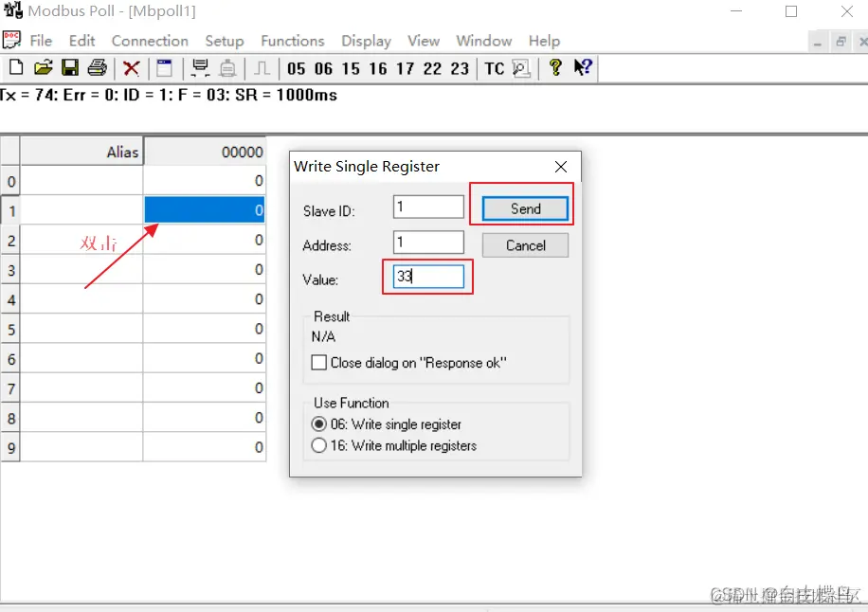Select the value cell in row 9
The image size is (868, 612).
205,447
